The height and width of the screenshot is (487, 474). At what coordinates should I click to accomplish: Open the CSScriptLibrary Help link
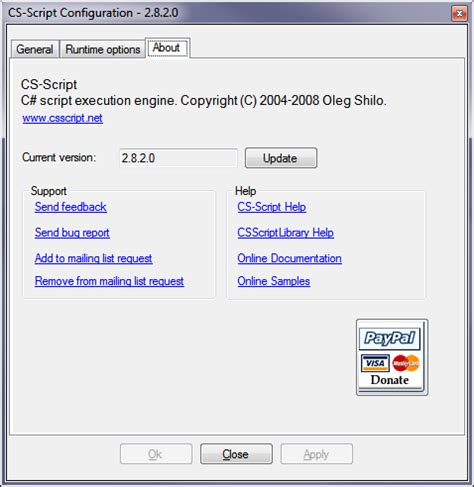click(286, 233)
